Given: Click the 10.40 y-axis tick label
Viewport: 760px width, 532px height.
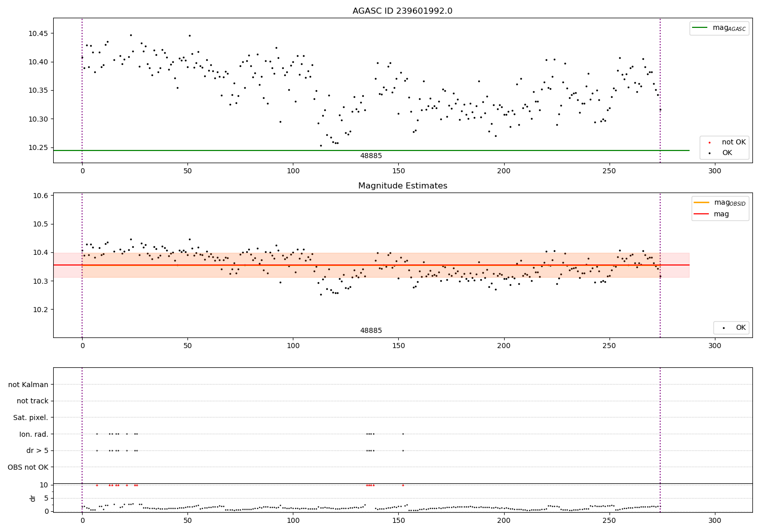Looking at the screenshot, I should (38, 62).
